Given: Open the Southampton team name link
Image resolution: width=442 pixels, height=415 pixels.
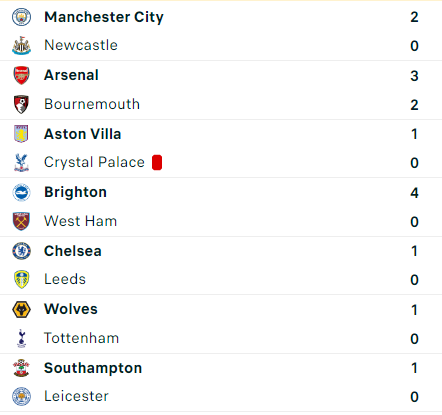Looking at the screenshot, I should pos(93,368).
